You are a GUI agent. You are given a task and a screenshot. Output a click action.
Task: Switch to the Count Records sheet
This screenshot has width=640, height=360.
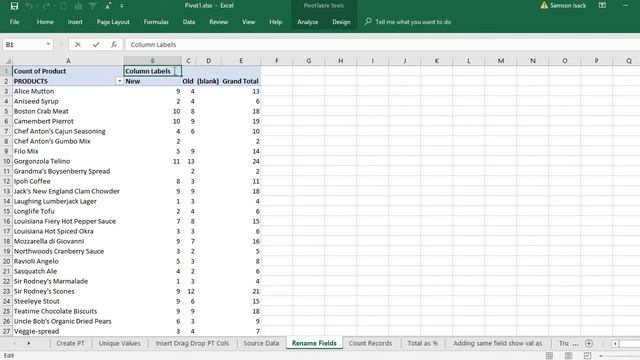tap(370, 343)
